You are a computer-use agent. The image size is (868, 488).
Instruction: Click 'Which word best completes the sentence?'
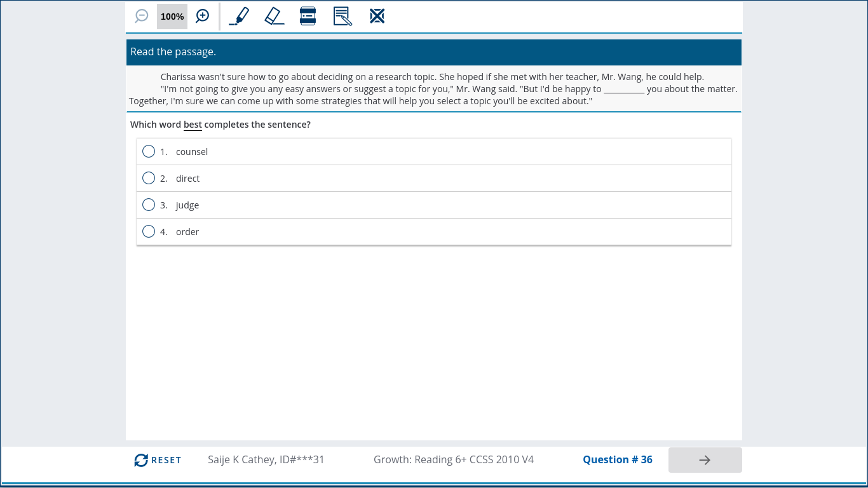pos(220,125)
